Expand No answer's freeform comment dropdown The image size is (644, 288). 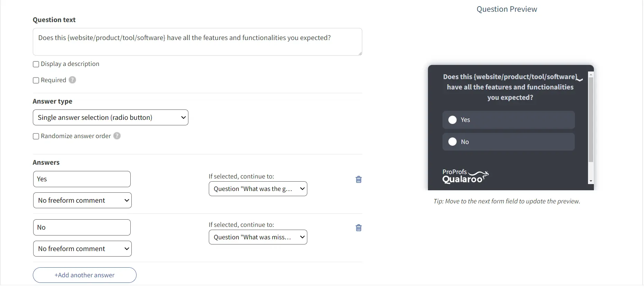coord(82,249)
